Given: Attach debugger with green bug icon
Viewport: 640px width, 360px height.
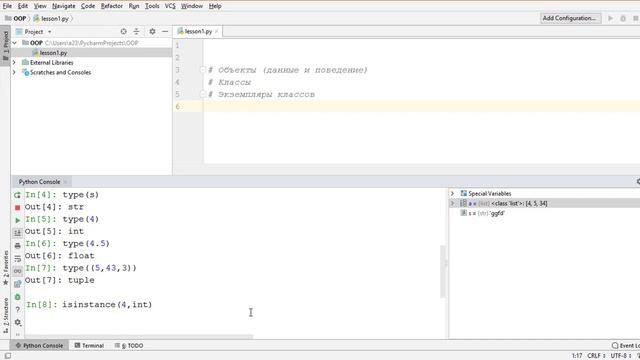Looking at the screenshot, I should point(17,297).
